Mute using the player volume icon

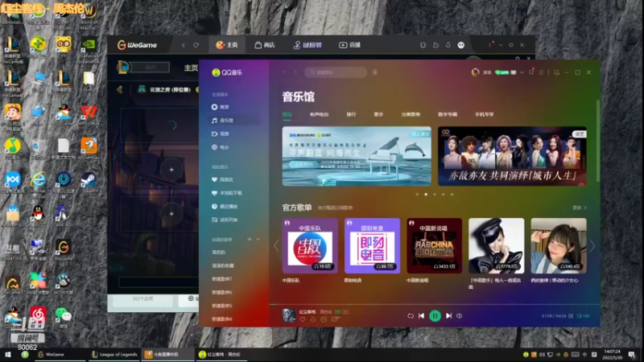click(459, 315)
